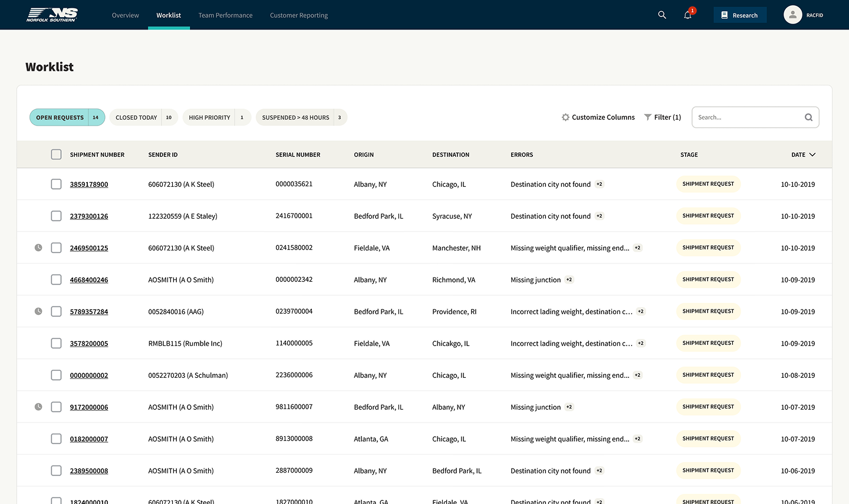The width and height of the screenshot is (849, 504).
Task: Check the box for shipment 0000000002
Action: click(x=56, y=375)
